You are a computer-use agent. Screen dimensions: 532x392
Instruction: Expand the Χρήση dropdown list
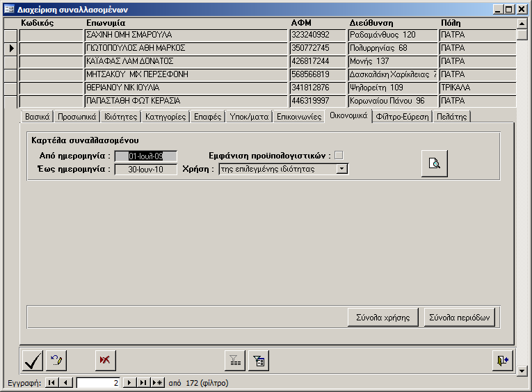(x=341, y=168)
